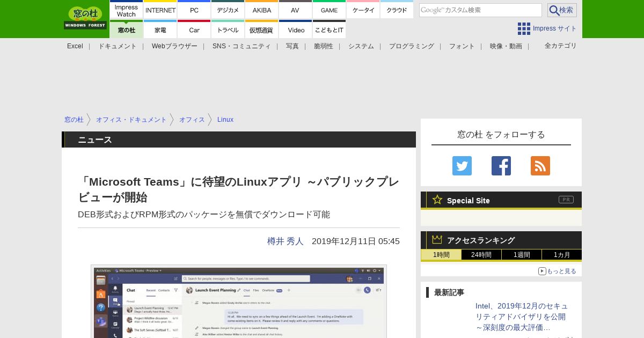Open the PC site tab

tap(194, 10)
